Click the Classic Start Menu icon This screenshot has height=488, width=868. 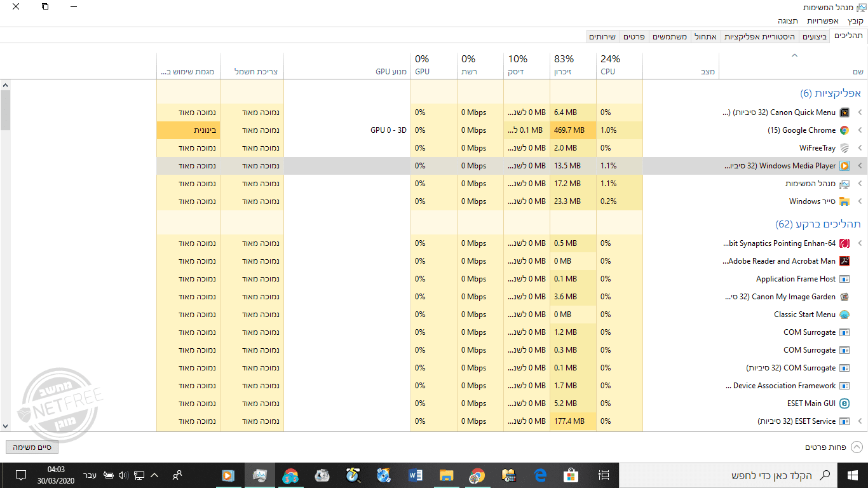844,315
